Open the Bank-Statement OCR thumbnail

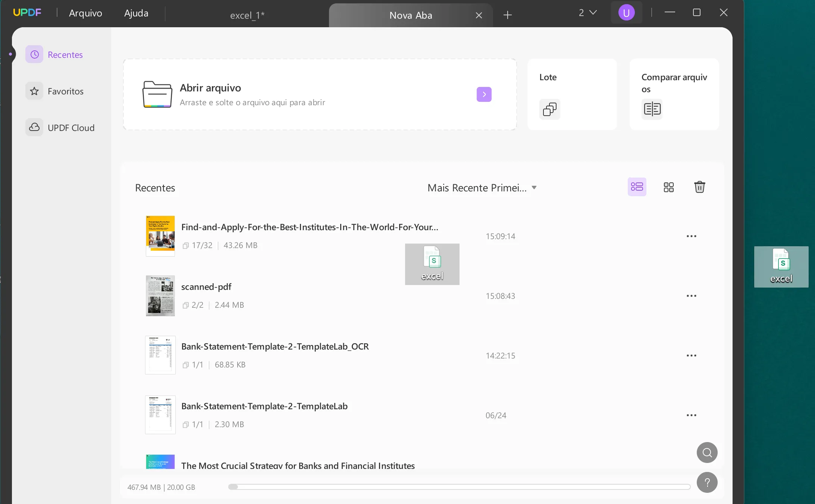pyautogui.click(x=160, y=355)
